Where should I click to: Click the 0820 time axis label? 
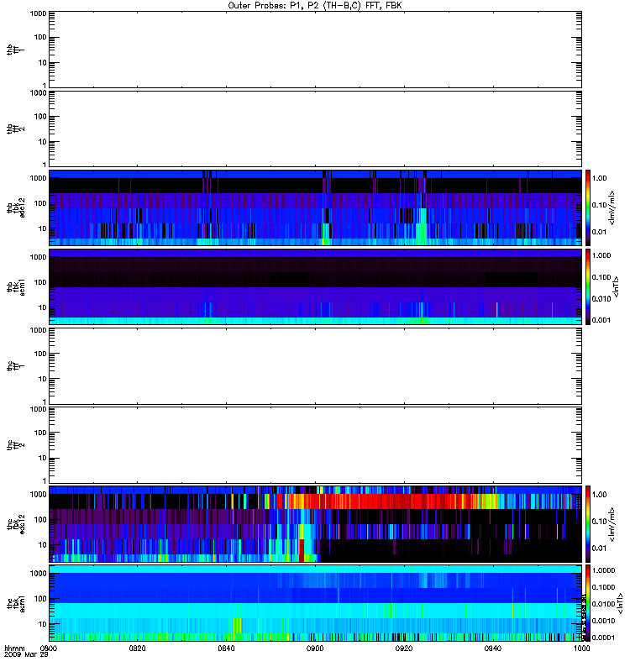point(137,648)
